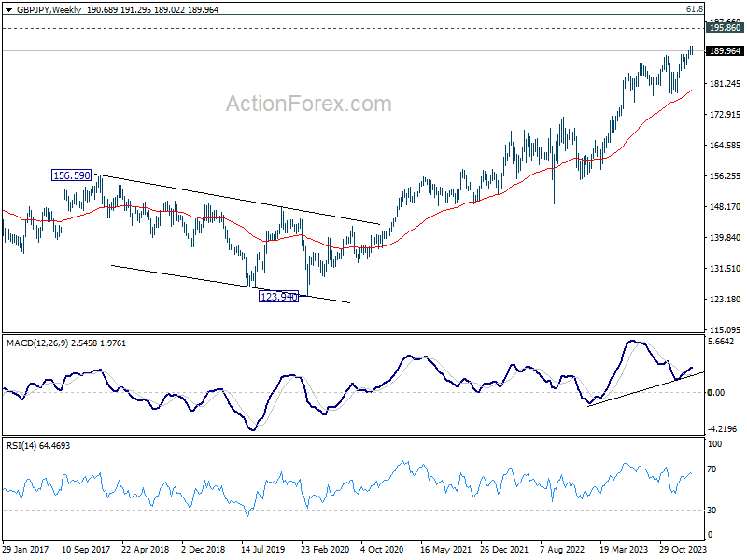Click the 172.915 price axis value
The image size is (747, 560).
coord(726,115)
